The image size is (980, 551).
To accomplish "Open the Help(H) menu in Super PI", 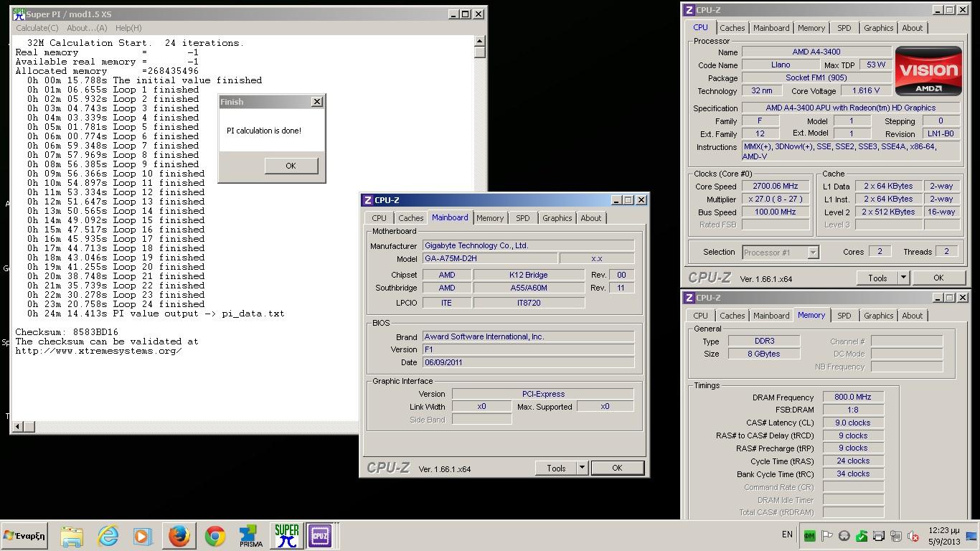I will (128, 28).
